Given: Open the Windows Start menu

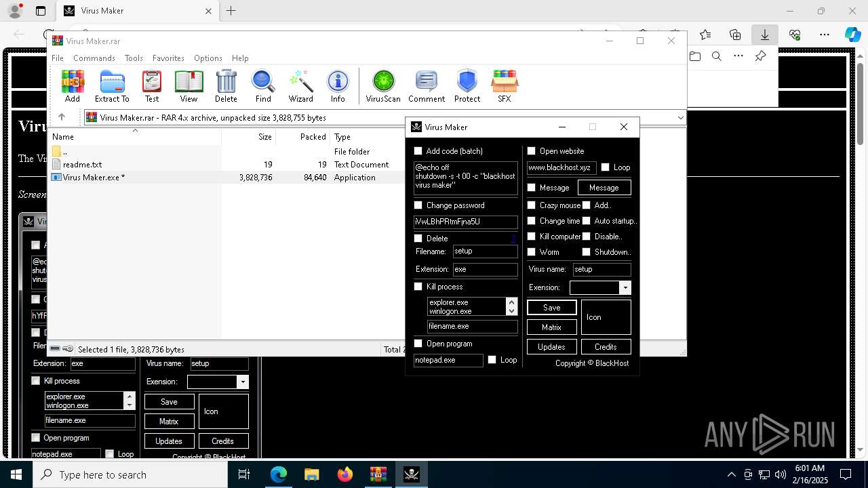Looking at the screenshot, I should [16, 474].
